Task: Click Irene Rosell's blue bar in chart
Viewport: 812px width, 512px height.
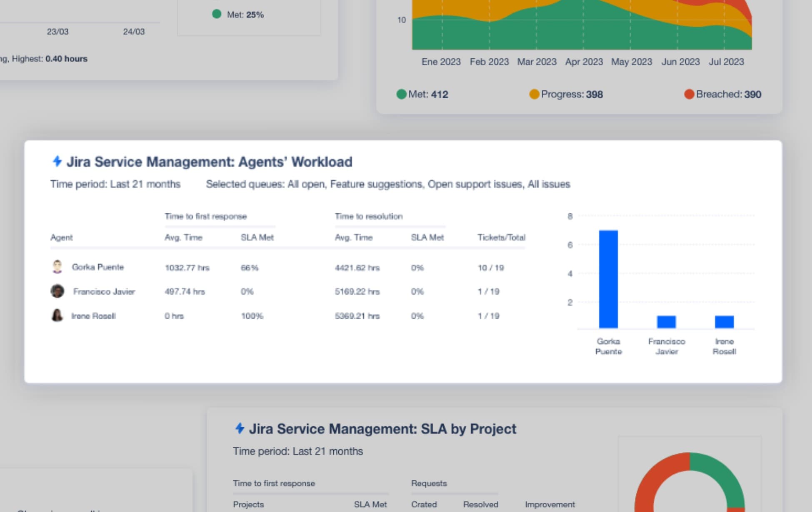Action: [x=724, y=322]
